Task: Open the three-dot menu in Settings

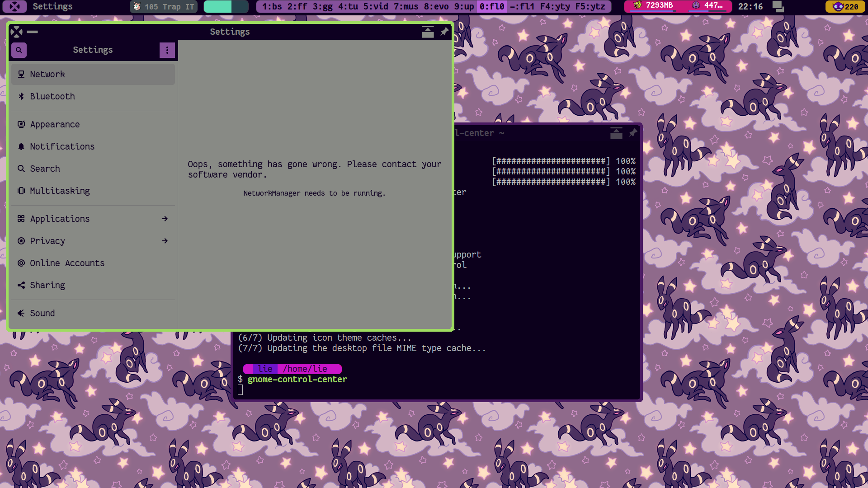Action: (x=167, y=50)
